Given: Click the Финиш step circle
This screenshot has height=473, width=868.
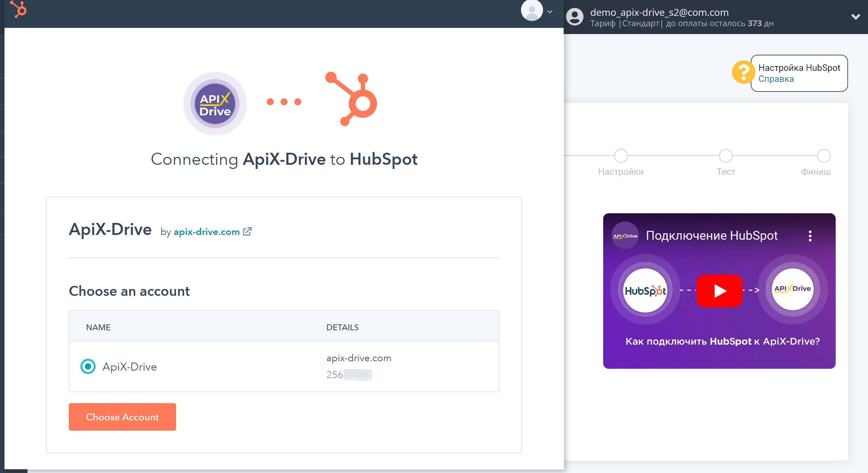Looking at the screenshot, I should [x=824, y=156].
